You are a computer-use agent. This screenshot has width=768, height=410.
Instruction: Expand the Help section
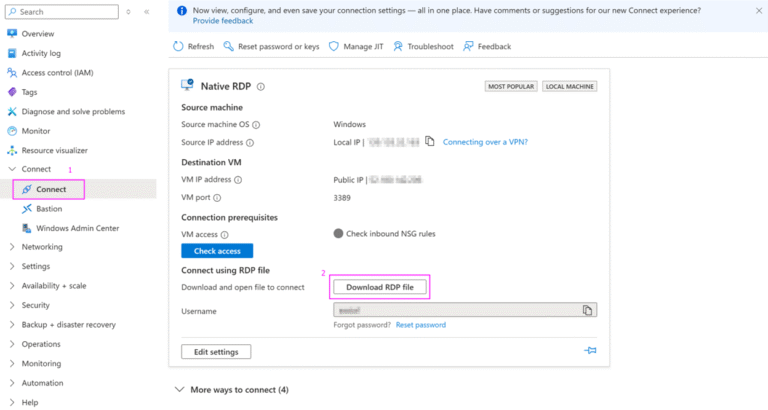click(12, 402)
